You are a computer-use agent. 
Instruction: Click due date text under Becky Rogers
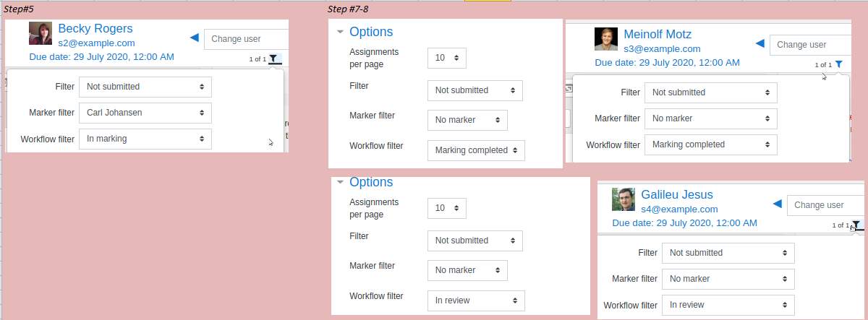[x=101, y=56]
